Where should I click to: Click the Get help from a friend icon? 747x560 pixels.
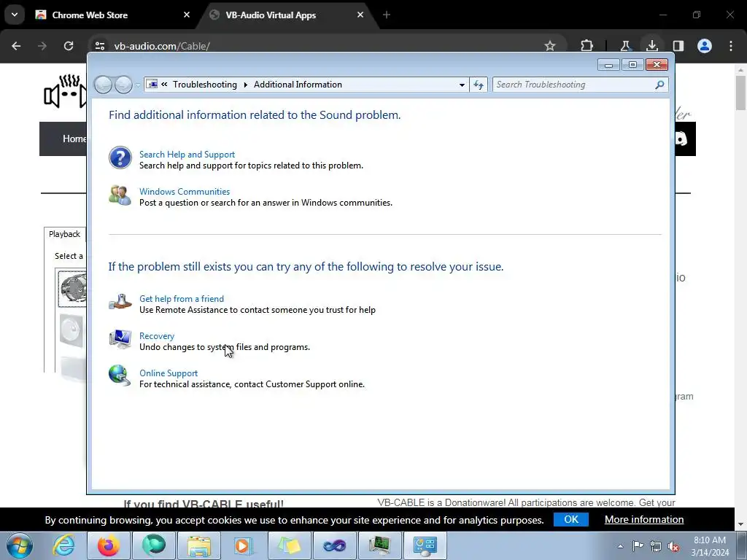pyautogui.click(x=120, y=302)
